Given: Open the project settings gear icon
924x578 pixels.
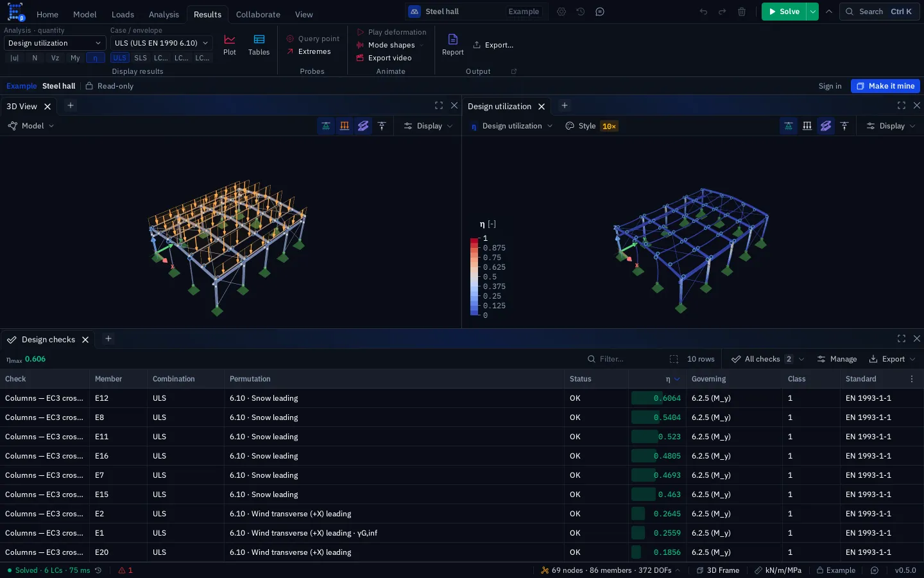Looking at the screenshot, I should click(x=561, y=12).
